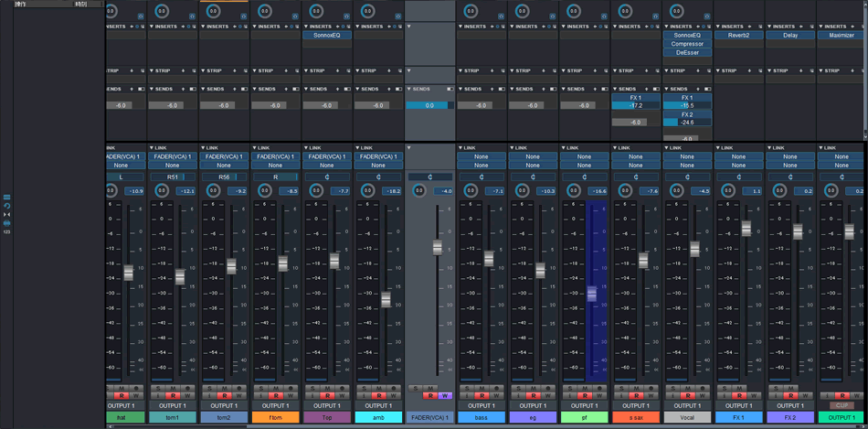Viewport: 868px width, 429px height.
Task: Click the write automation W button on ftom
Action: pos(291,396)
